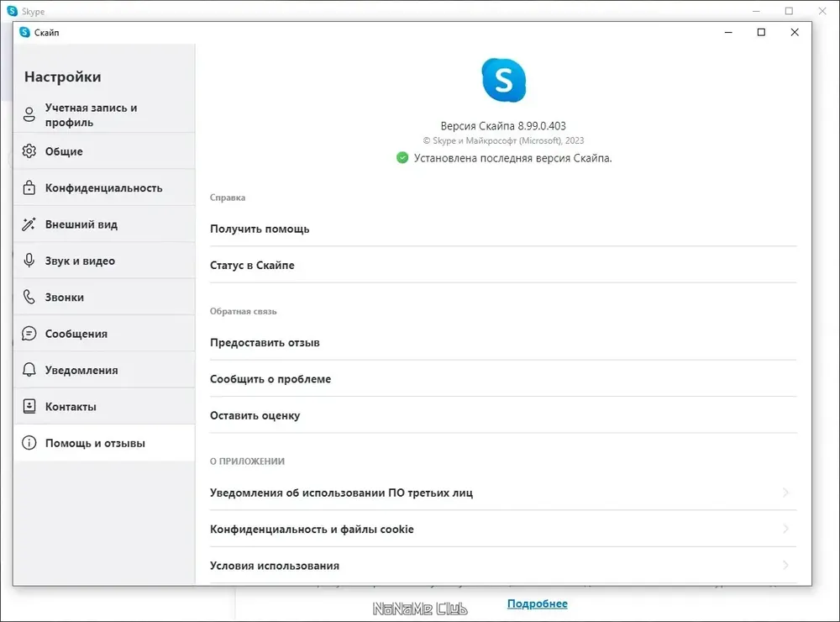Click the person icon beside Учетная запись и профиль
840x622 pixels.
tap(29, 114)
